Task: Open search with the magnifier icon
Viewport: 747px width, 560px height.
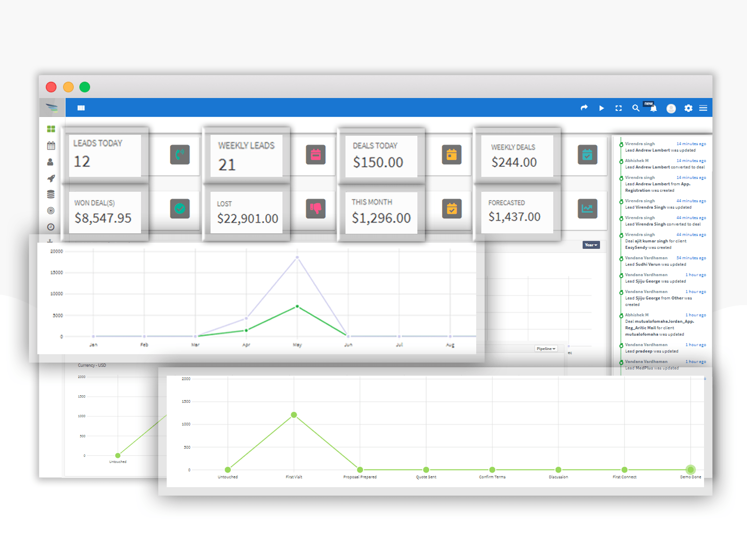Action: 636,108
